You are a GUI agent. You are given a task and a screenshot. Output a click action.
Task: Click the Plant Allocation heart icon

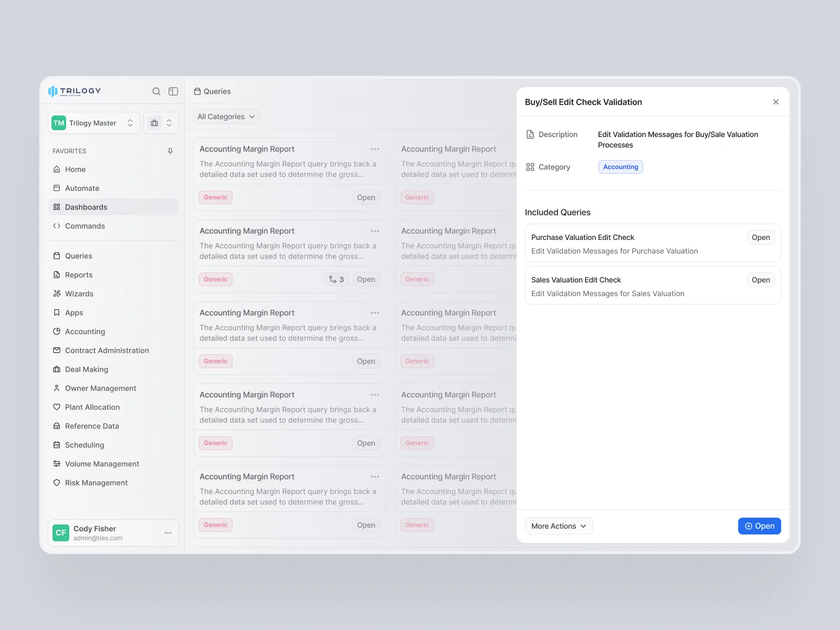point(57,407)
